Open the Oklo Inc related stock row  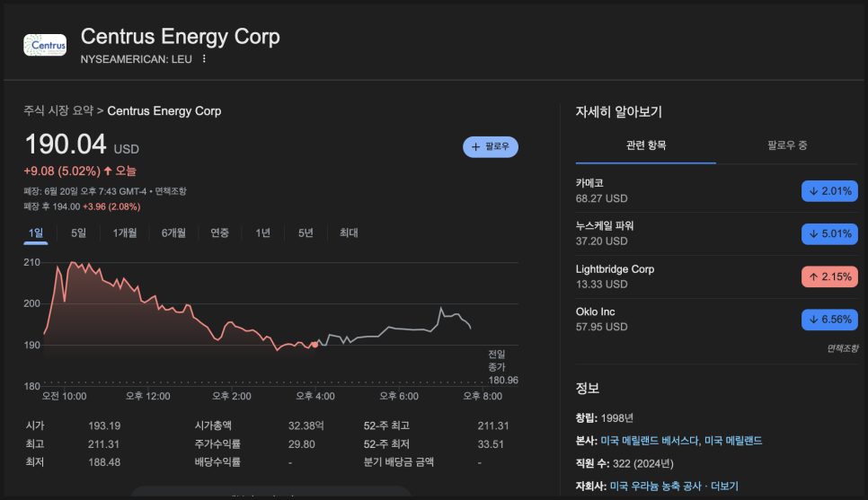(716, 320)
